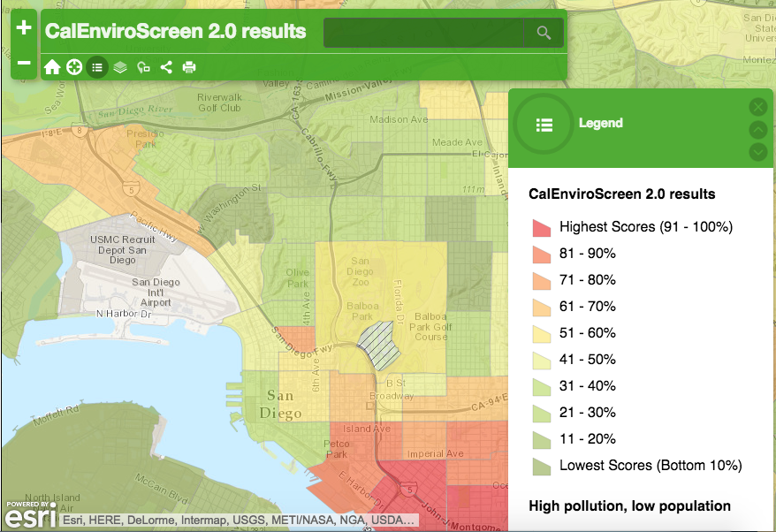Image resolution: width=776 pixels, height=532 pixels.
Task: Click the 71 - 80% legend swatch
Action: pos(542,281)
